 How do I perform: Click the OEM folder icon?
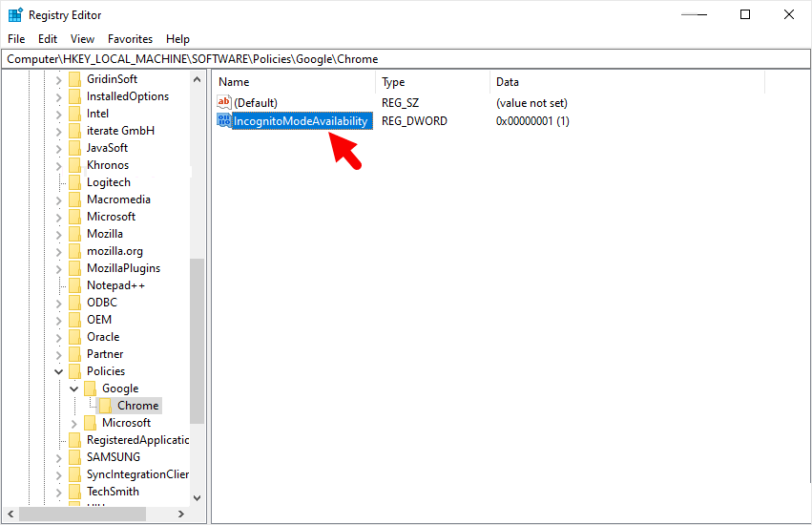[75, 320]
